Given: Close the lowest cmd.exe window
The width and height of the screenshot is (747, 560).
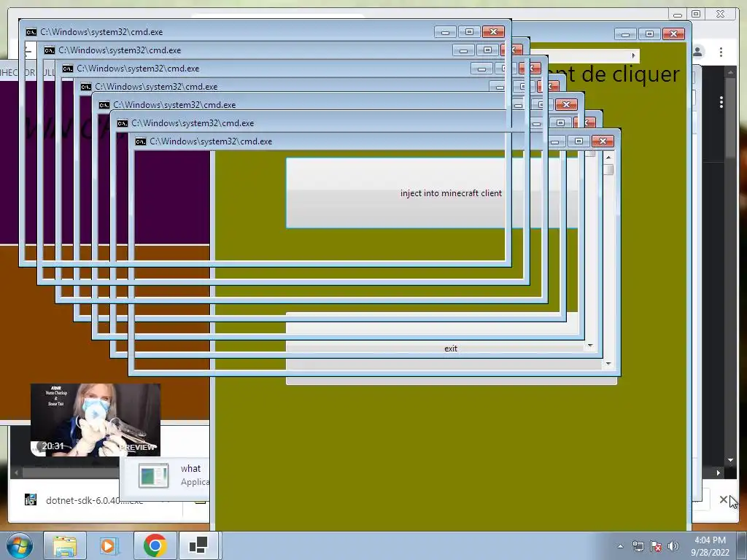Looking at the screenshot, I should 603,141.
